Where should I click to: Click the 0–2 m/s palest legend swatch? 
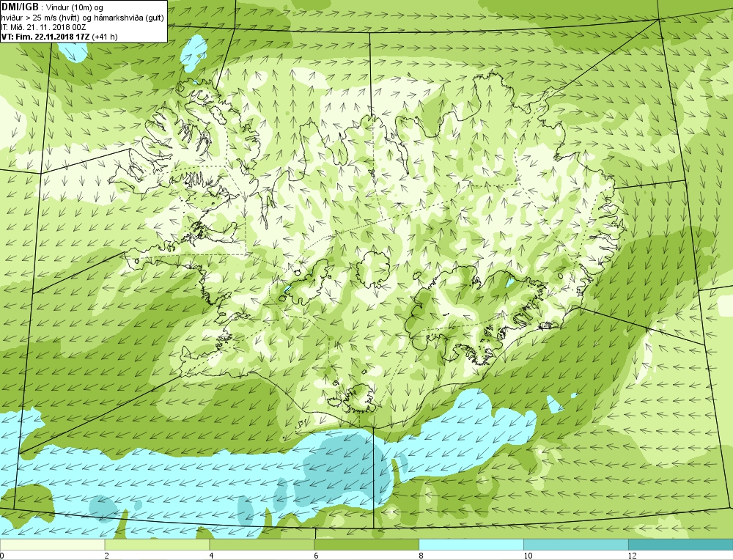coord(52,545)
